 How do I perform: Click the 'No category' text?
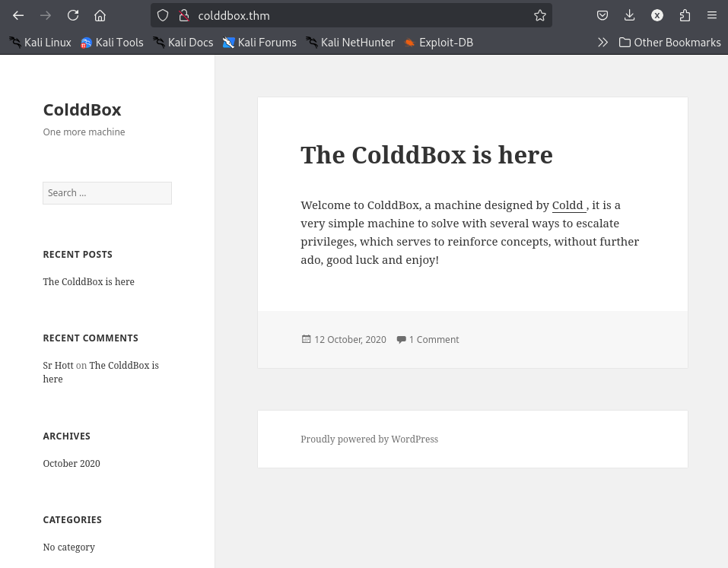(x=68, y=547)
